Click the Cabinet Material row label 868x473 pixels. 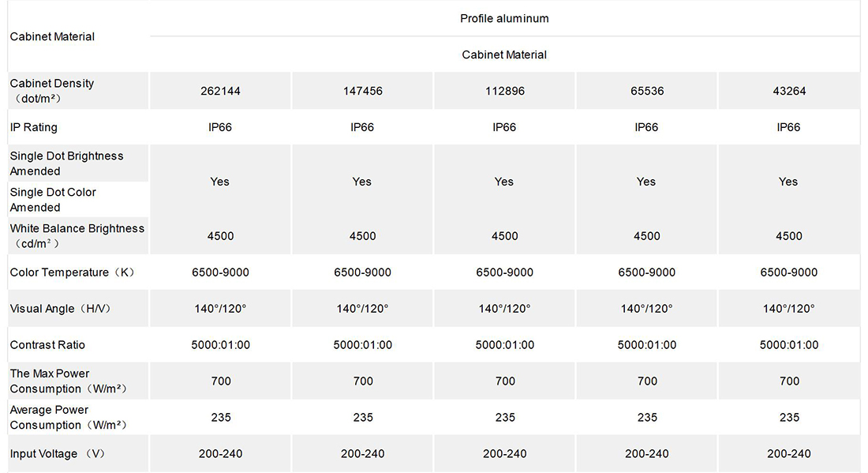(x=52, y=36)
